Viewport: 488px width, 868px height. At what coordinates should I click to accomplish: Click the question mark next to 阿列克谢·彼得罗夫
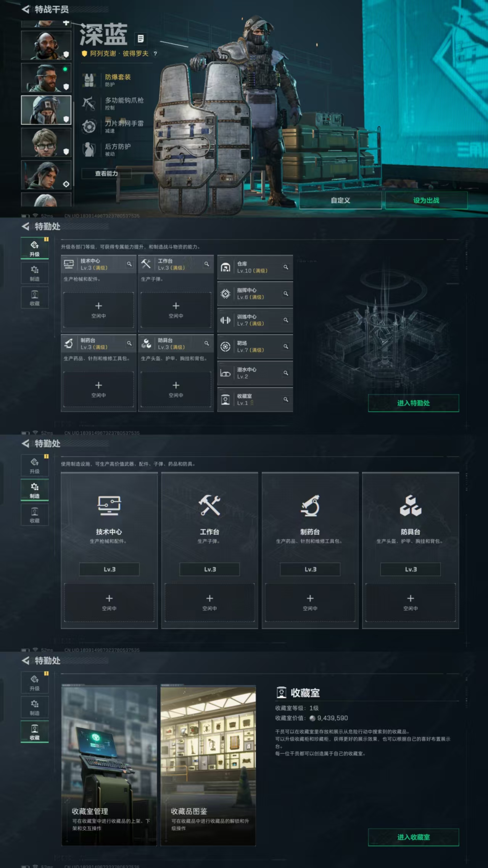pos(155,54)
